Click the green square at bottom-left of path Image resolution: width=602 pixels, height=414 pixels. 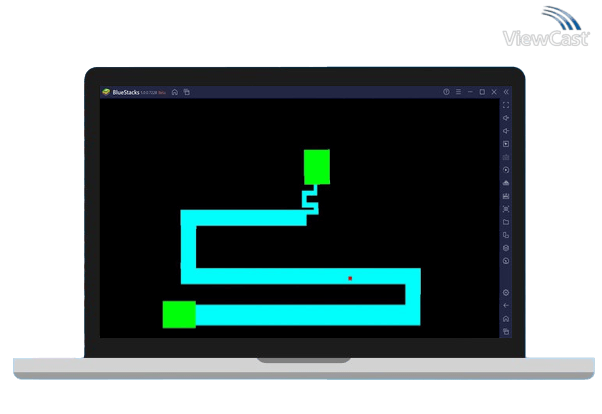179,315
